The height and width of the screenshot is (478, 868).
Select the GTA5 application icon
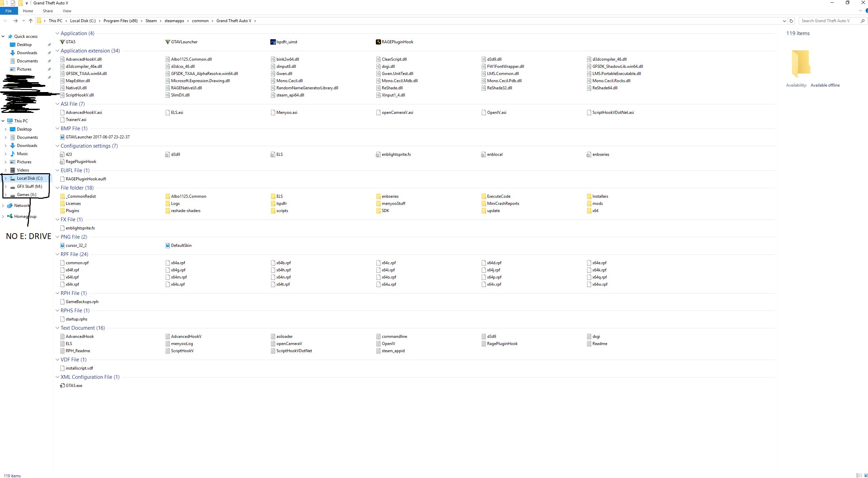point(62,42)
